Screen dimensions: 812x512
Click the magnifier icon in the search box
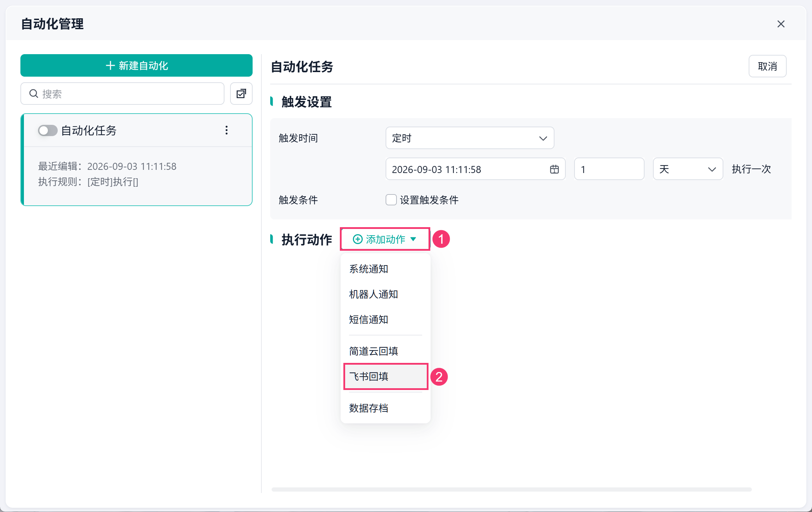34,94
